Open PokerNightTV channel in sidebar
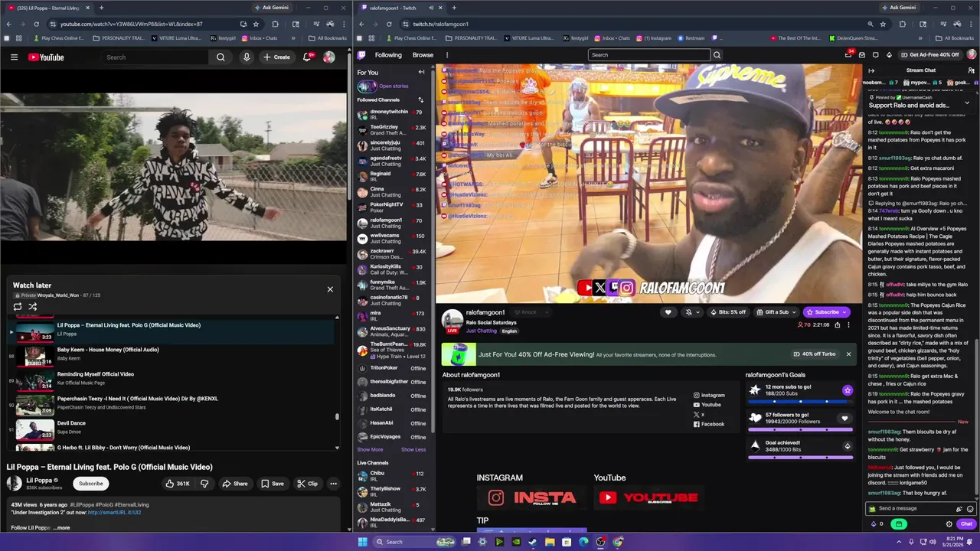Image resolution: width=980 pixels, height=551 pixels. [x=392, y=207]
